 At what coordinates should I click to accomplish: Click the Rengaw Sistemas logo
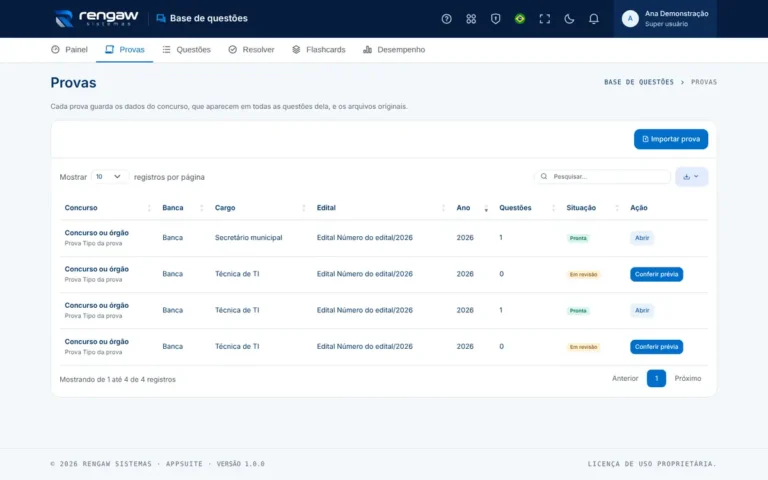tap(96, 19)
